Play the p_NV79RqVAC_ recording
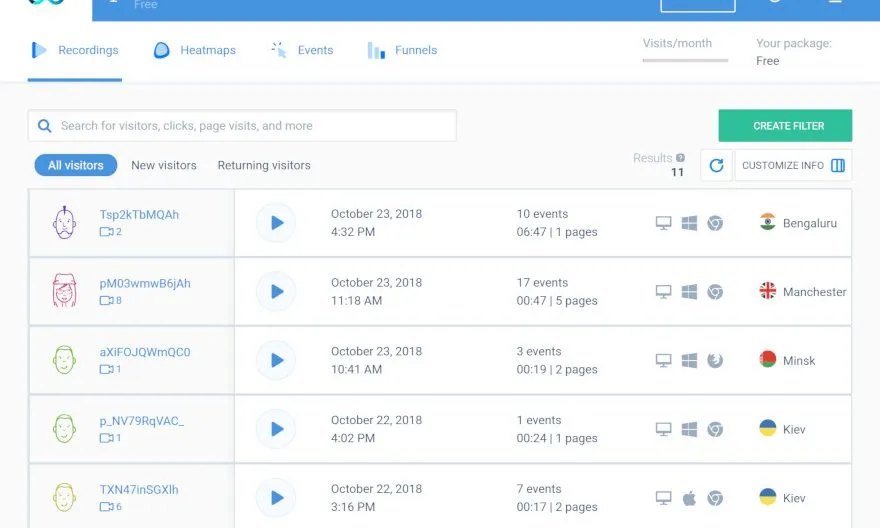 tap(276, 429)
